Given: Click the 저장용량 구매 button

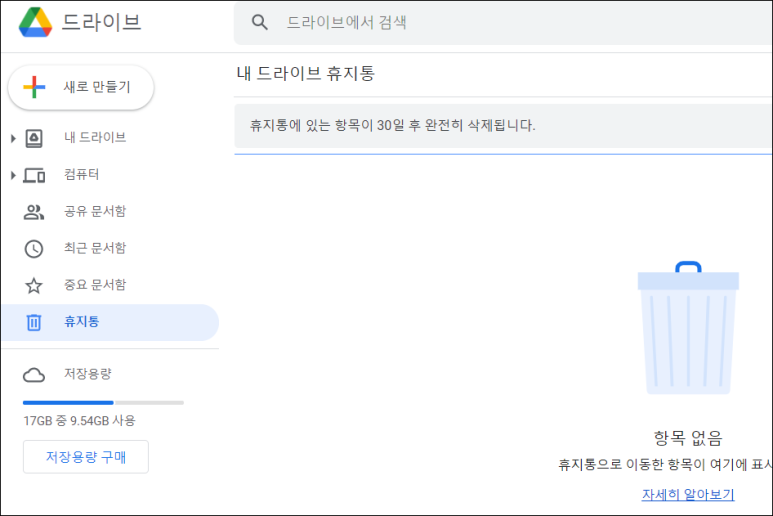Looking at the screenshot, I should 86,457.
